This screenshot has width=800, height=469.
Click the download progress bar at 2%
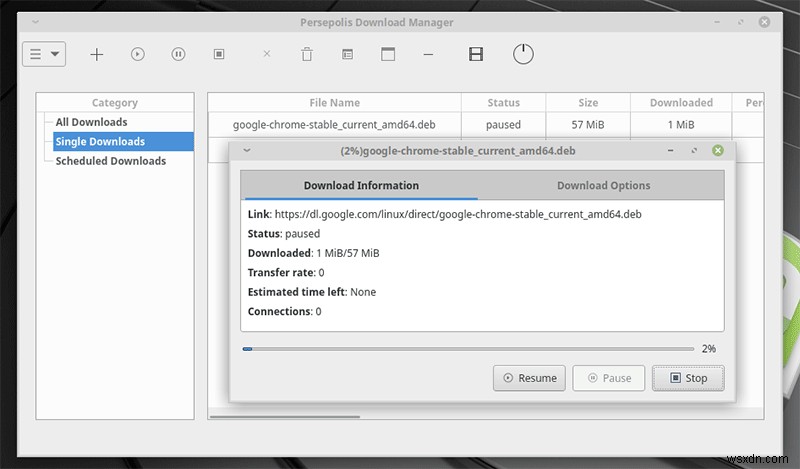(x=468, y=349)
